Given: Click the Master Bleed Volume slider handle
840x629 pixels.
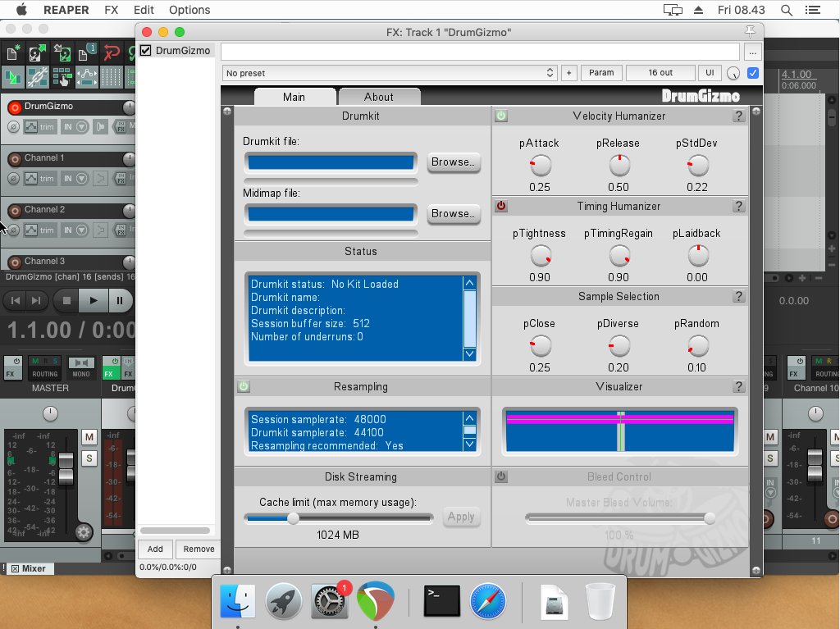Looking at the screenshot, I should coord(710,518).
